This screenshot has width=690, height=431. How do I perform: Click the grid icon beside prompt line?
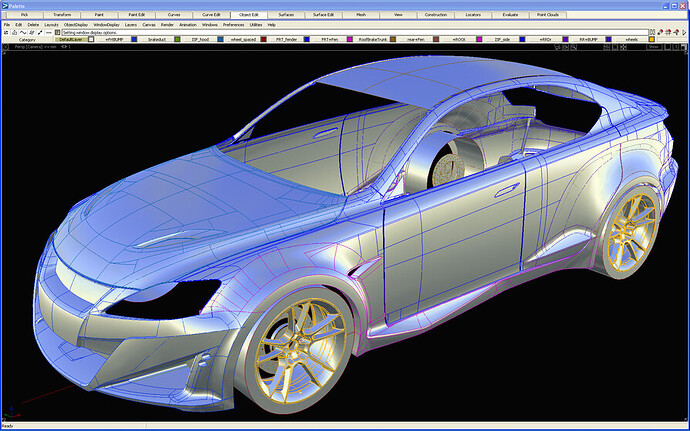(x=57, y=33)
